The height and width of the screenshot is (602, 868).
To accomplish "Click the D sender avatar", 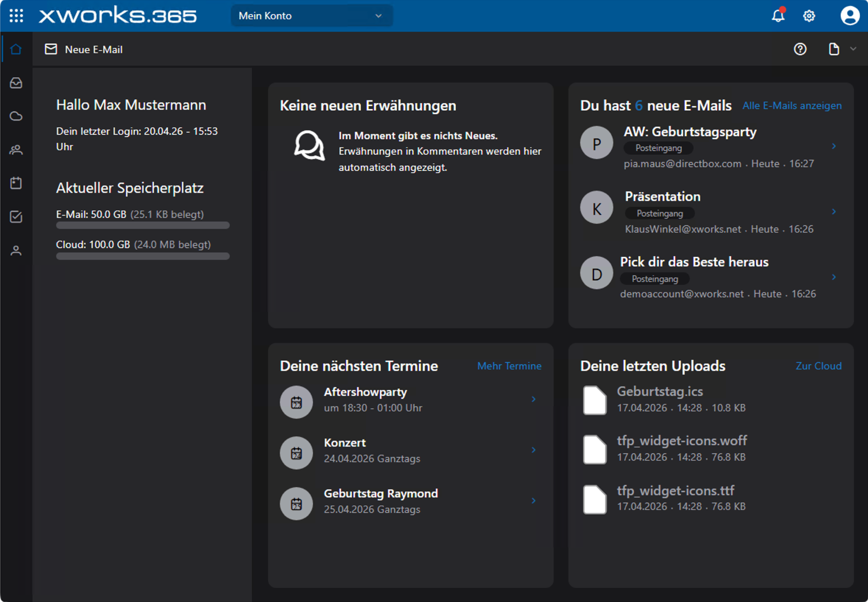I will coord(597,273).
